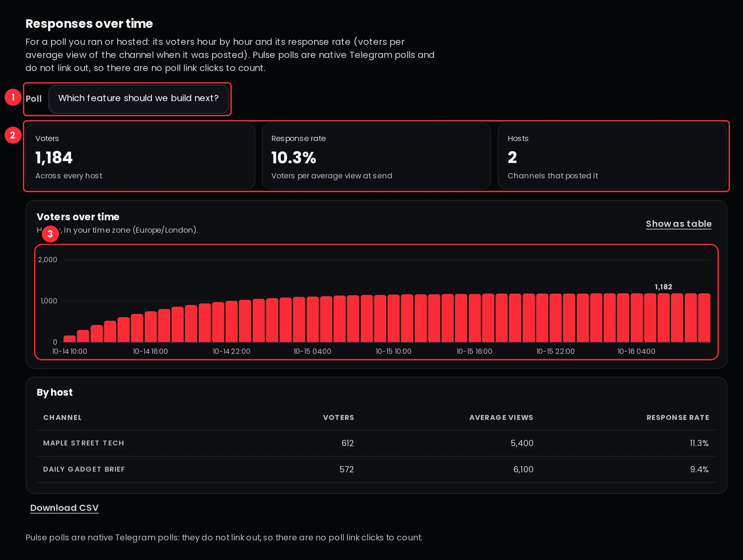The height and width of the screenshot is (560, 743).
Task: Click the 'Across every host' caption
Action: coord(69,176)
